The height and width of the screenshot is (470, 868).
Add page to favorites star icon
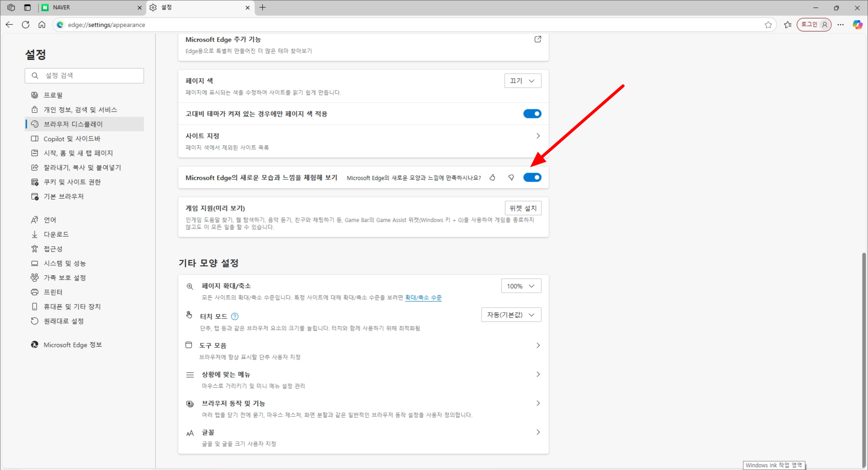coord(768,25)
